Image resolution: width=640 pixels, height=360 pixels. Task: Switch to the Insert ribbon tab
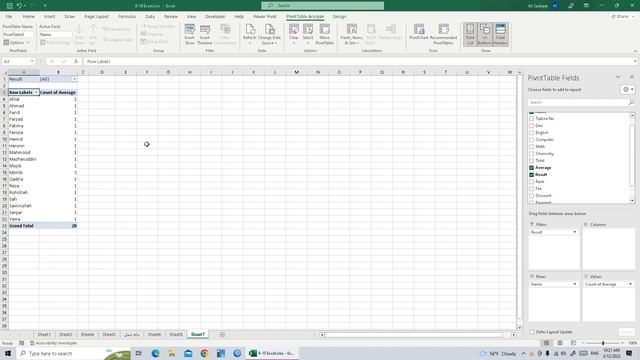[x=49, y=17]
